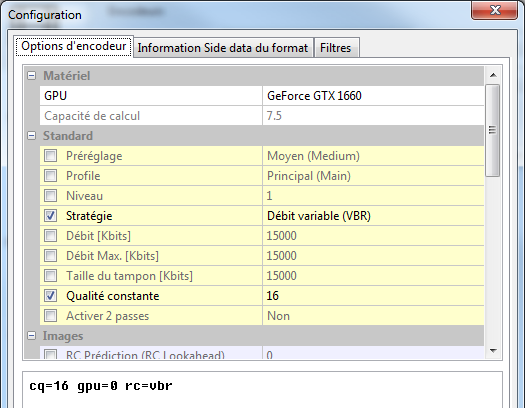This screenshot has height=408, width=525.
Task: Tick the Niveau checkbox
Action: (x=51, y=196)
